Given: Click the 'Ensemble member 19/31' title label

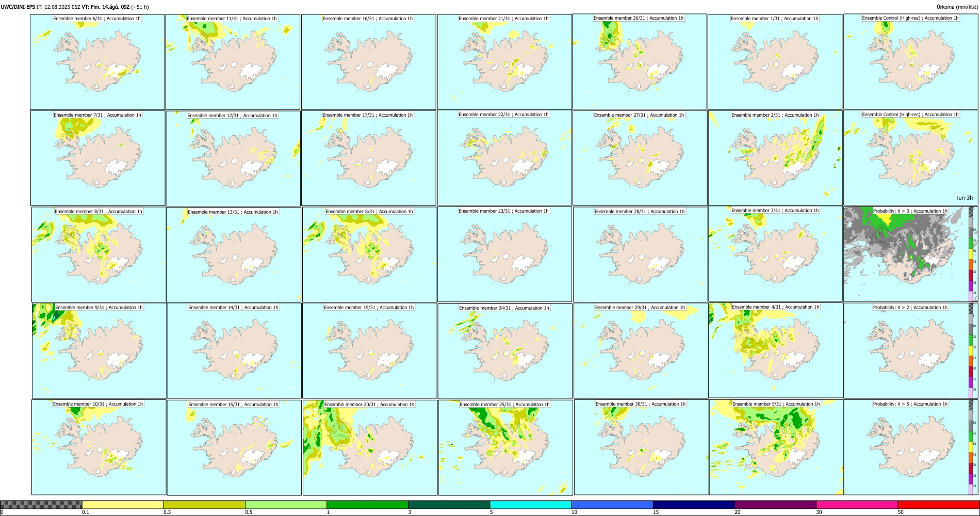Looking at the screenshot, I should point(369,308).
